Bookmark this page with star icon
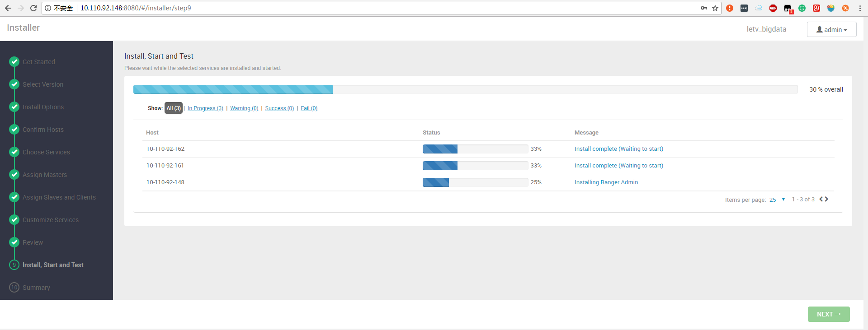Image resolution: width=868 pixels, height=330 pixels. [715, 8]
